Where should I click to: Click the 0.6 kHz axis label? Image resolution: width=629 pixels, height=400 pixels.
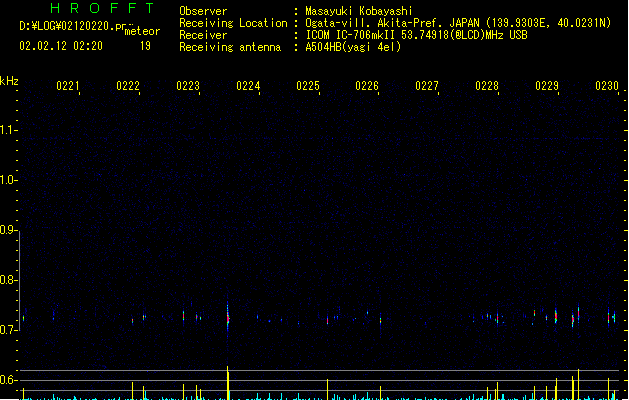(x=8, y=380)
